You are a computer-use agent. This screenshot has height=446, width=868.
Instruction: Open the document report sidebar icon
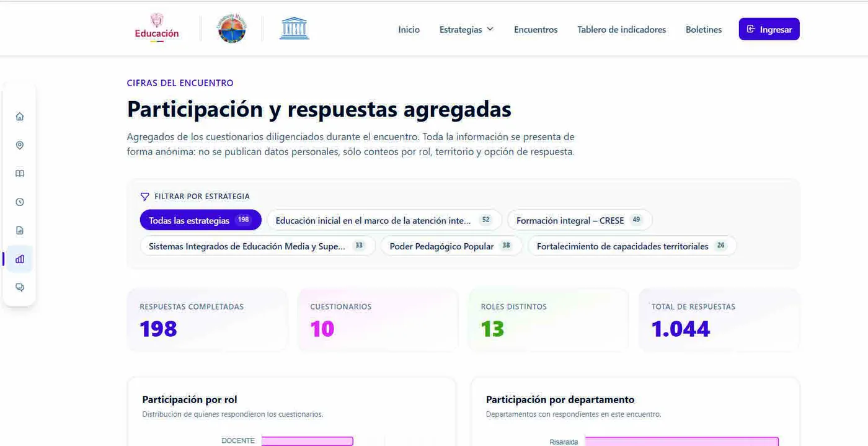20,231
